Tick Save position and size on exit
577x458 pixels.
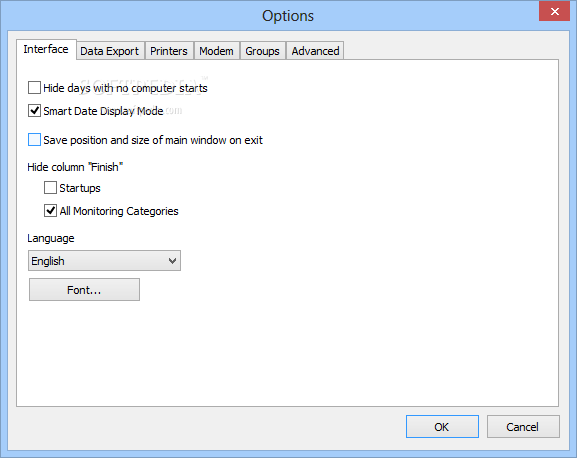35,140
